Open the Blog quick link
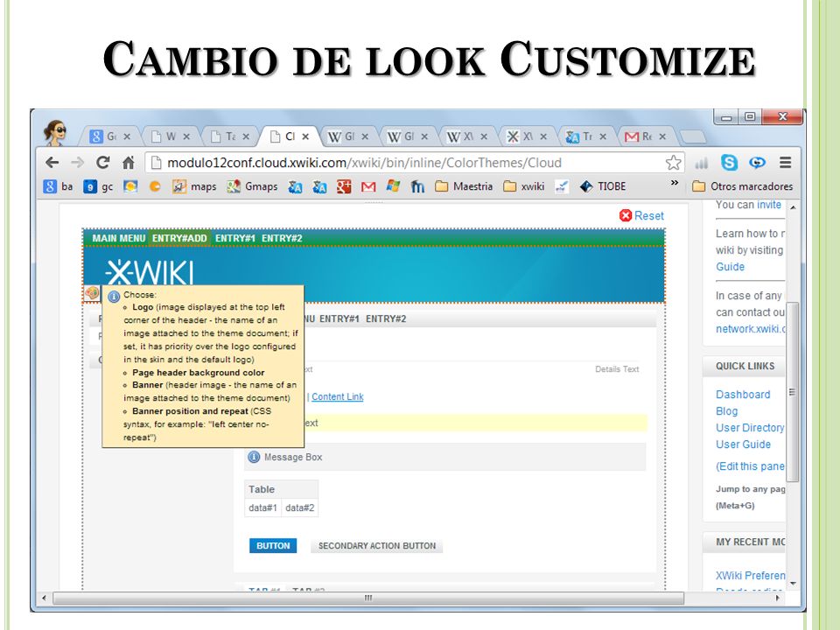 coord(726,411)
